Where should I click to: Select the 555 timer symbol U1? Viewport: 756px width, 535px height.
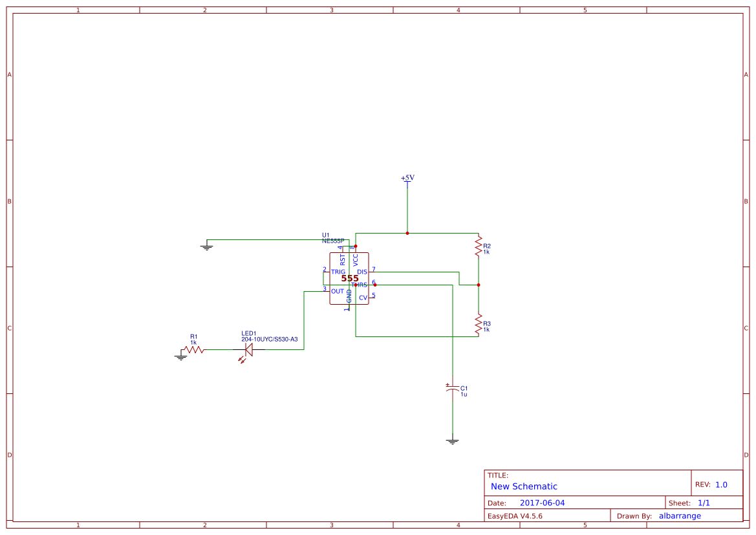pos(348,277)
